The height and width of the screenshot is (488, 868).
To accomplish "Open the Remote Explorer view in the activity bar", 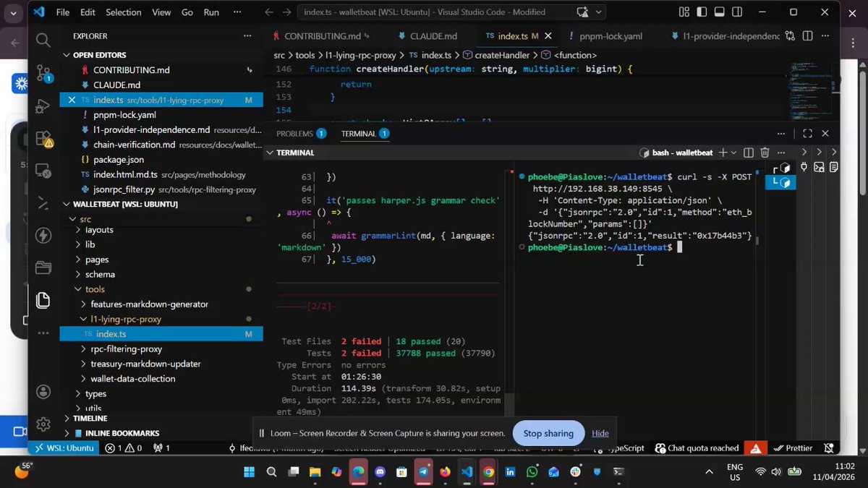I will [x=43, y=171].
